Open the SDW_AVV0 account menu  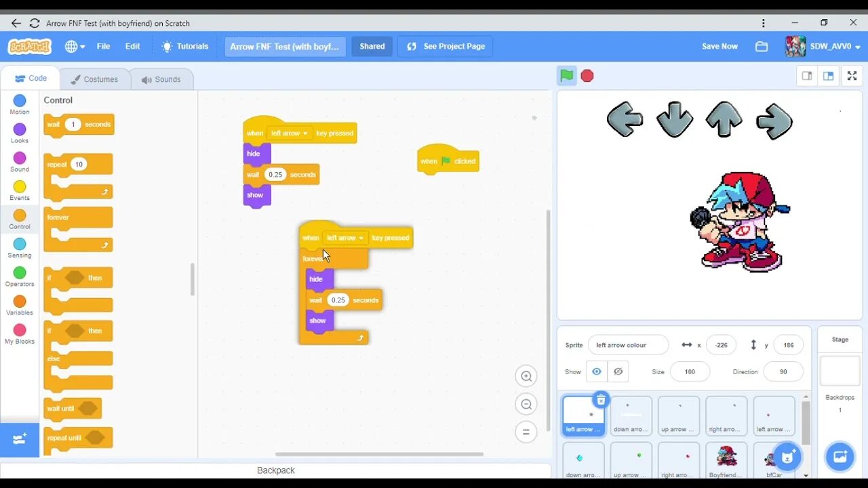[823, 47]
